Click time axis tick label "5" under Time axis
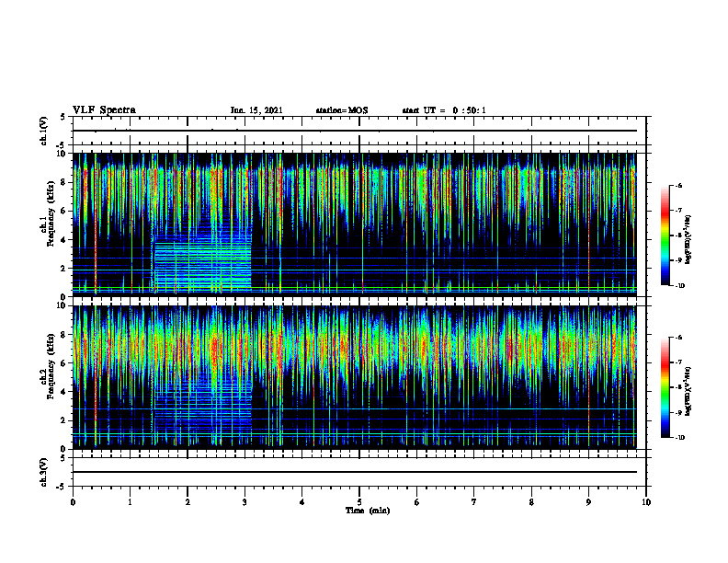Viewport: 728px width, 563px height. click(359, 502)
